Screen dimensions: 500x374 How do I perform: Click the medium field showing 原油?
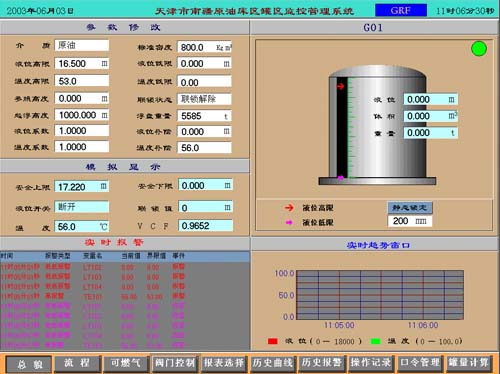(x=82, y=45)
